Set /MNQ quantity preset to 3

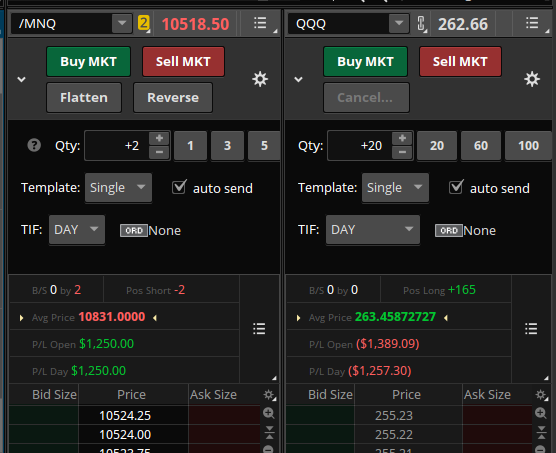point(227,146)
